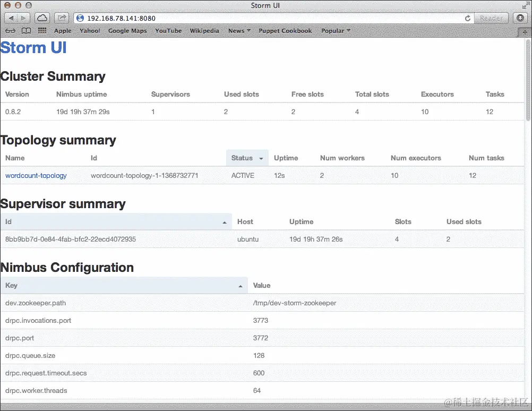The width and height of the screenshot is (532, 411).
Task: Open the Reader view button
Action: 491,19
